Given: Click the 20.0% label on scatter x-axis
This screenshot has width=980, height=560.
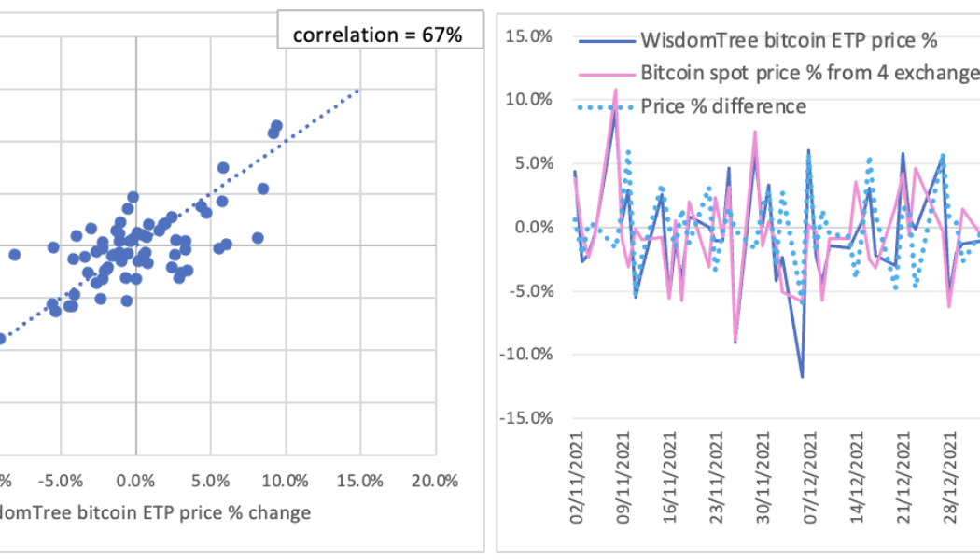Looking at the screenshot, I should click(x=436, y=482).
